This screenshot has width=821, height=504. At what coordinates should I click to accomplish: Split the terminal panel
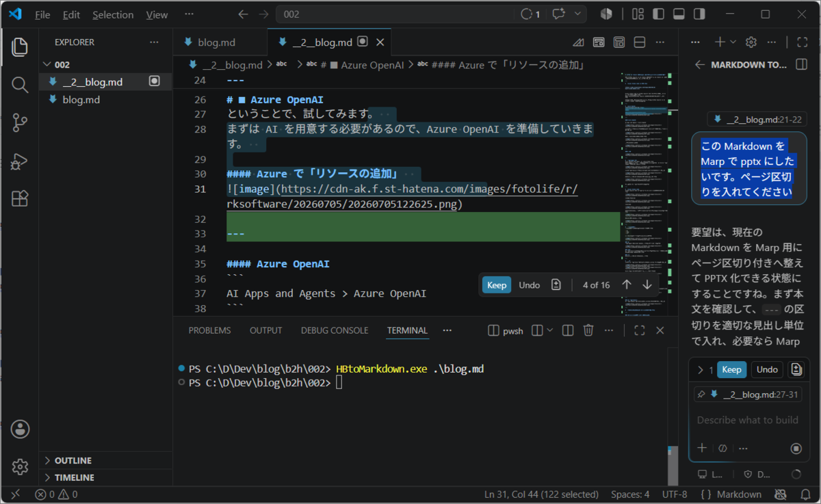(x=567, y=330)
